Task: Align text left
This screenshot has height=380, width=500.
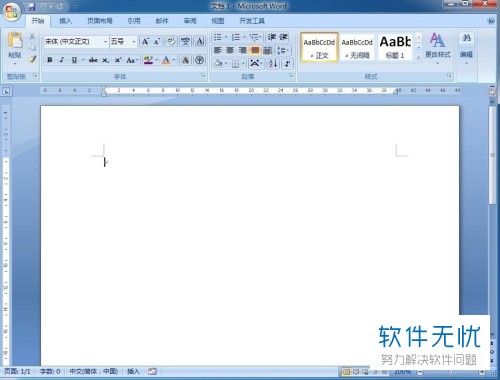Action: tap(218, 50)
